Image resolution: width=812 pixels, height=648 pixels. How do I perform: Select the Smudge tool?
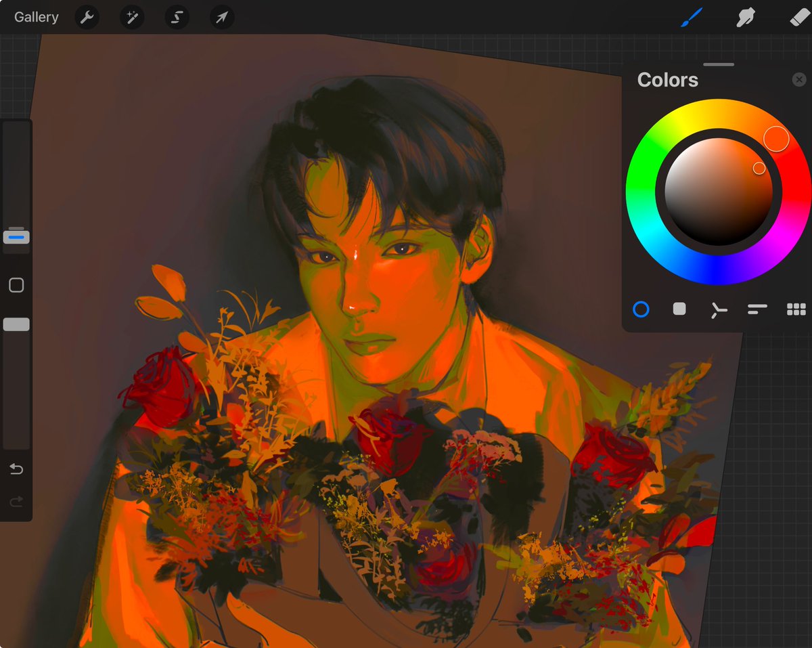[x=746, y=17]
